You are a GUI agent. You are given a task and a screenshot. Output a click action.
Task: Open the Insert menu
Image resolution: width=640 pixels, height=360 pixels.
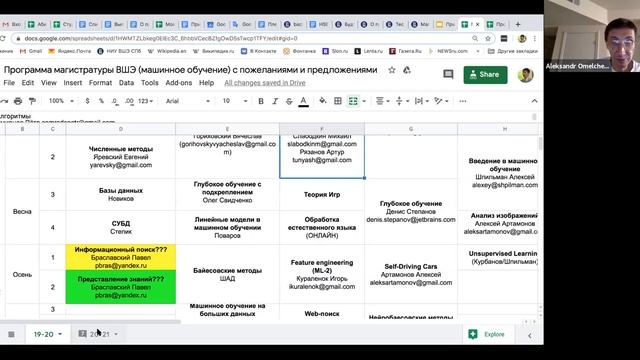(x=73, y=83)
